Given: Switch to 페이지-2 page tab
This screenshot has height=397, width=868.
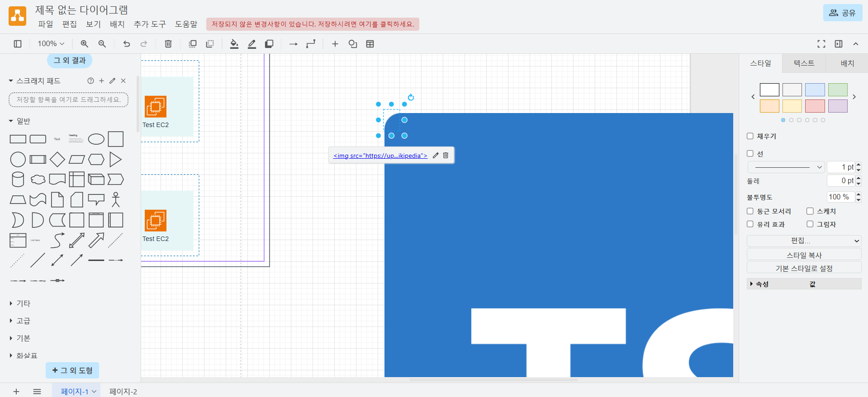Looking at the screenshot, I should [x=123, y=392].
